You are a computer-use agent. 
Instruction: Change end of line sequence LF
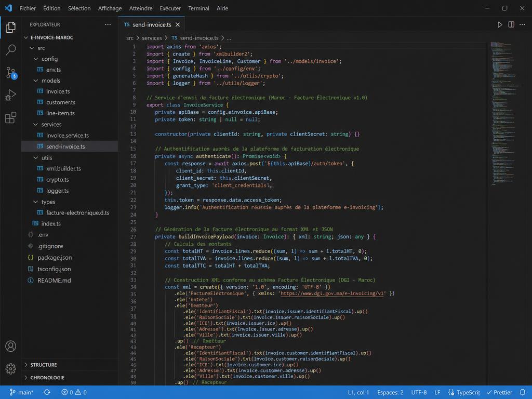tap(437, 392)
